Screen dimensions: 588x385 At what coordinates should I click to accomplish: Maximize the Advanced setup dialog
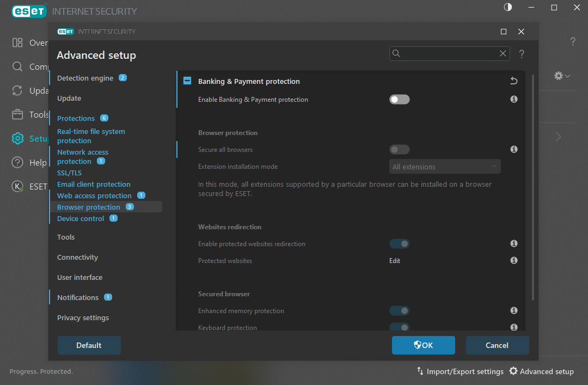504,32
